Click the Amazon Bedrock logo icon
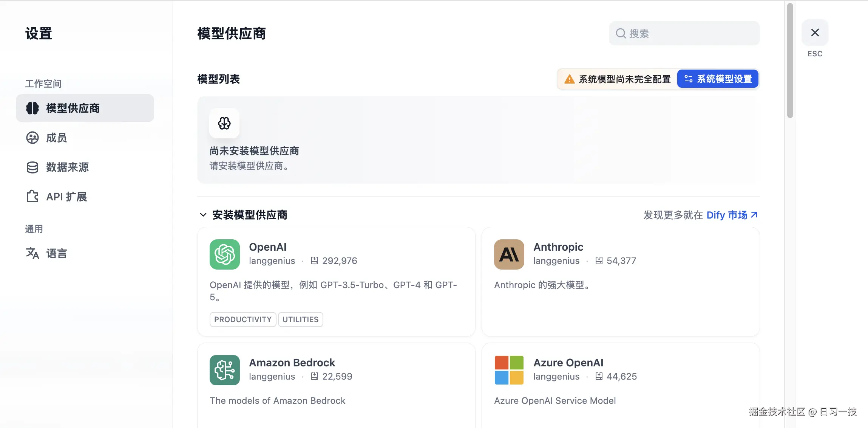868x428 pixels. pyautogui.click(x=224, y=370)
